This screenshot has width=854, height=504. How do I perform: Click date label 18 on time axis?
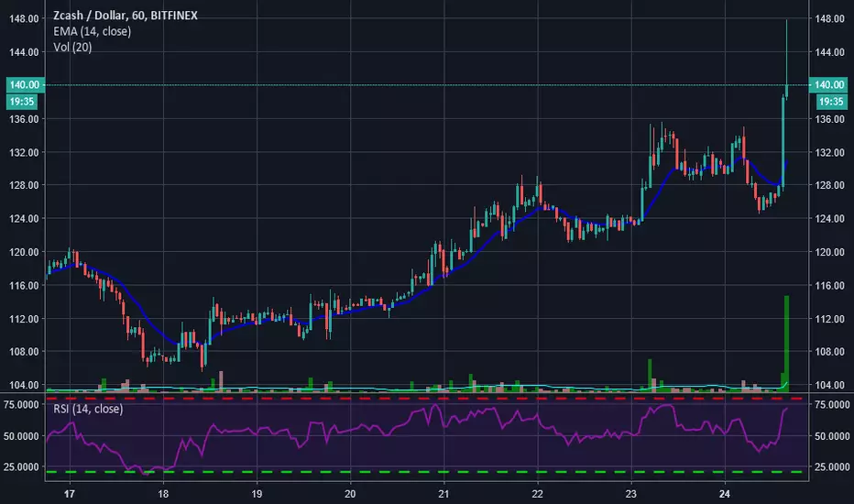click(163, 494)
